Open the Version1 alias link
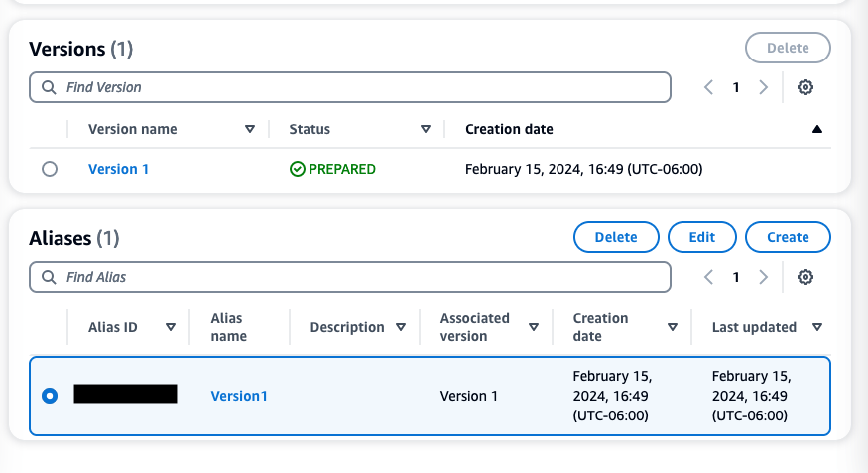The width and height of the screenshot is (868, 473). pos(239,396)
